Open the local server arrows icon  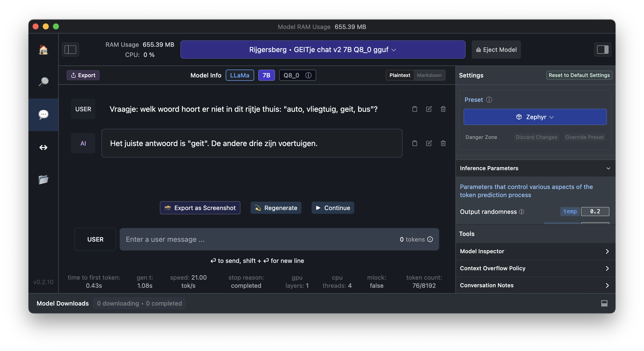43,148
